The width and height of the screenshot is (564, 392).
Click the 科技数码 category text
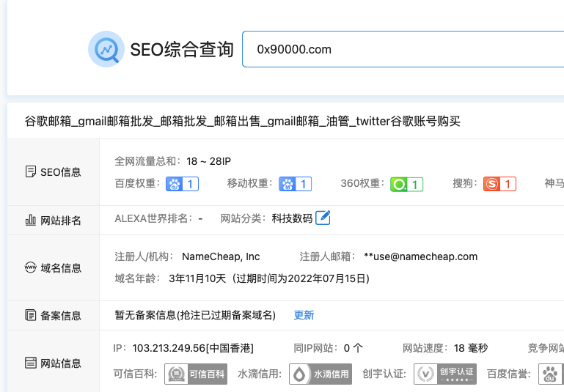point(292,218)
